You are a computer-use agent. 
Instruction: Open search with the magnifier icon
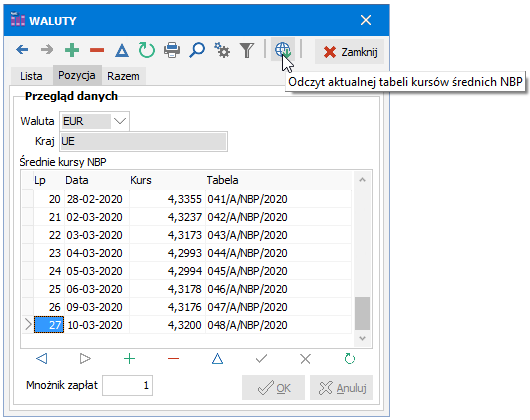tap(197, 50)
